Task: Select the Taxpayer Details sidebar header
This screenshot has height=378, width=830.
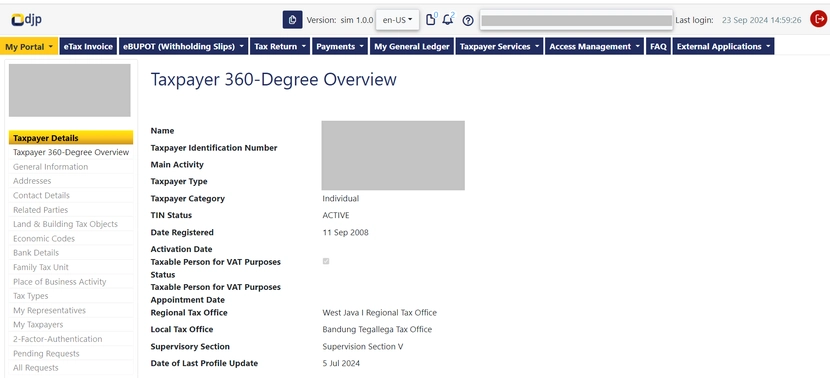Action: pos(71,138)
